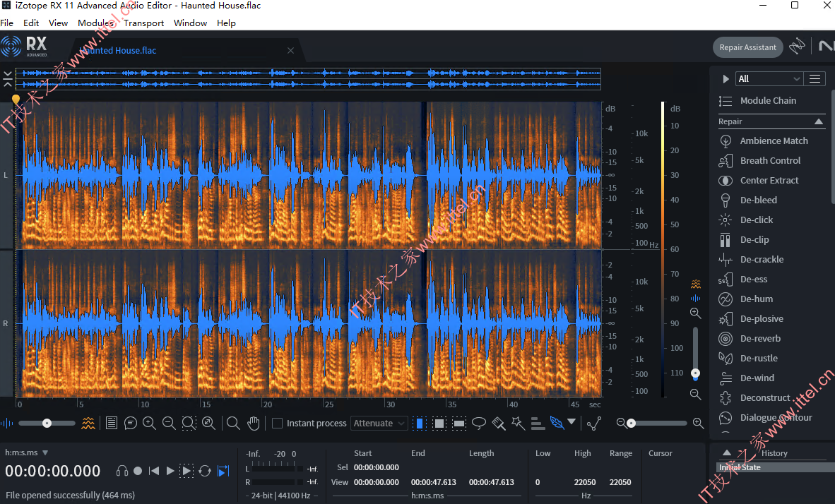This screenshot has width=835, height=504.
Task: Open the Markers and Regions list
Action: click(112, 423)
